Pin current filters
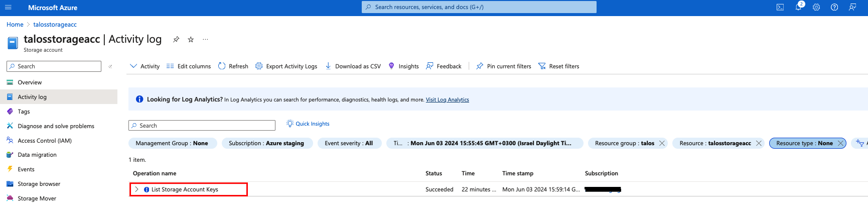 [x=504, y=66]
